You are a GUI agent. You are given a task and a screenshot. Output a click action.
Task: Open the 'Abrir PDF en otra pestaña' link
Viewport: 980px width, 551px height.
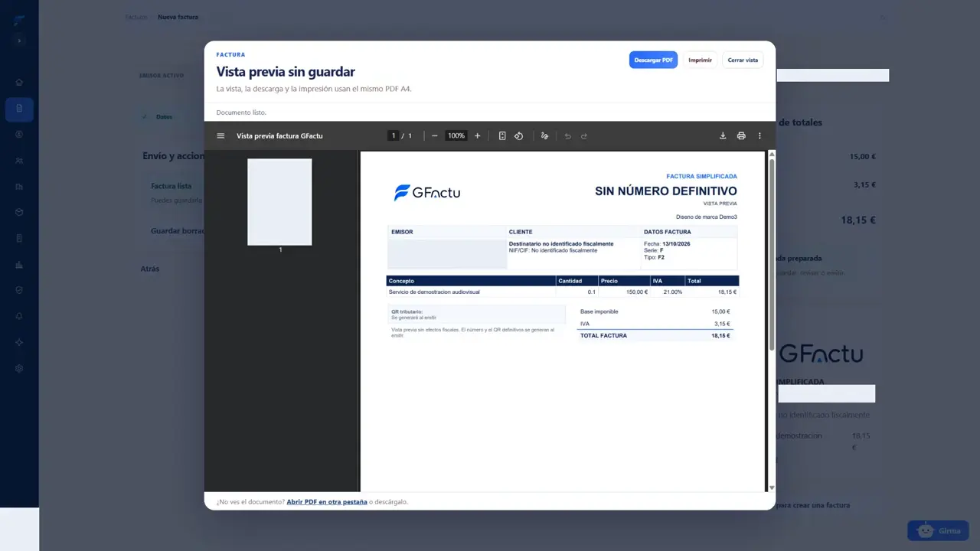327,502
